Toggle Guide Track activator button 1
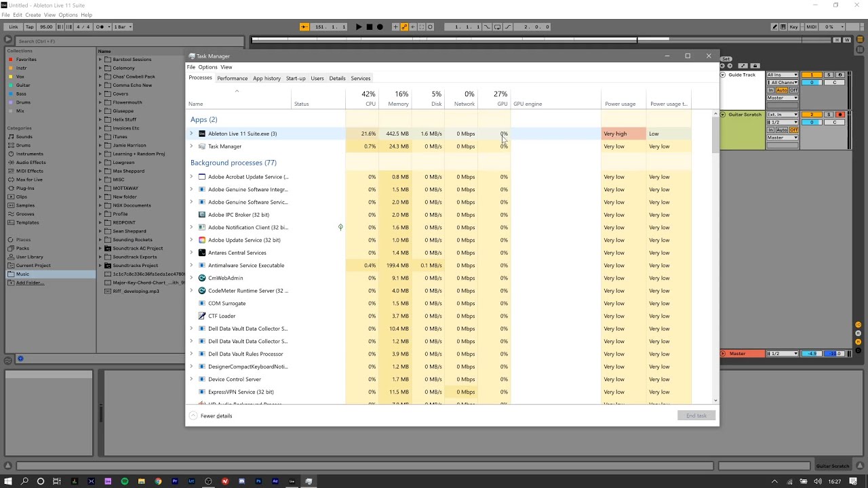Screen dimensions: 868x488 pyautogui.click(x=812, y=75)
